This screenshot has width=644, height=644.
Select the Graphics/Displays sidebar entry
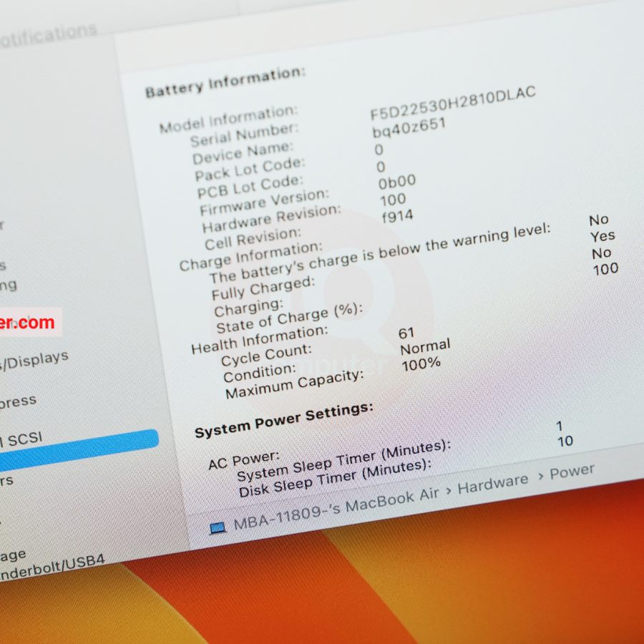tap(34, 360)
